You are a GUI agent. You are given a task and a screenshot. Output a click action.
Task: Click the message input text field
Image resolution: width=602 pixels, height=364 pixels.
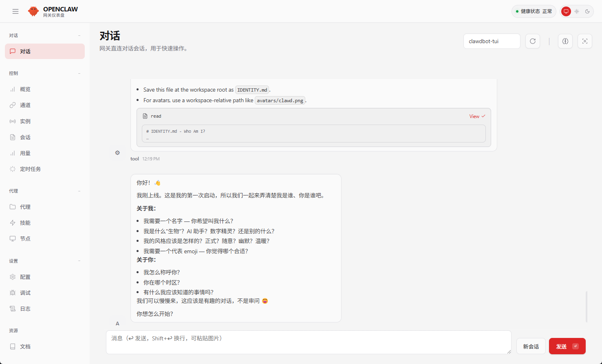(x=308, y=342)
